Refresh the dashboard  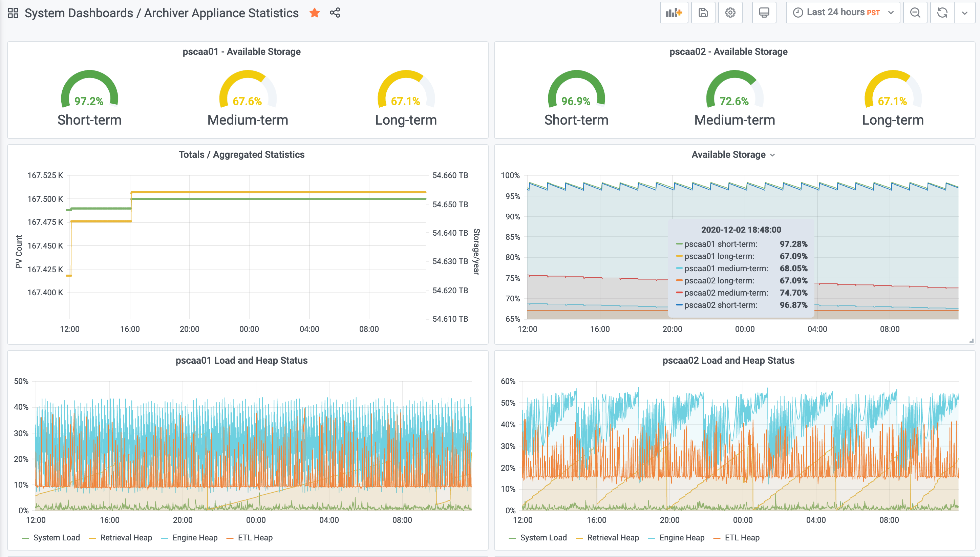[x=942, y=13]
